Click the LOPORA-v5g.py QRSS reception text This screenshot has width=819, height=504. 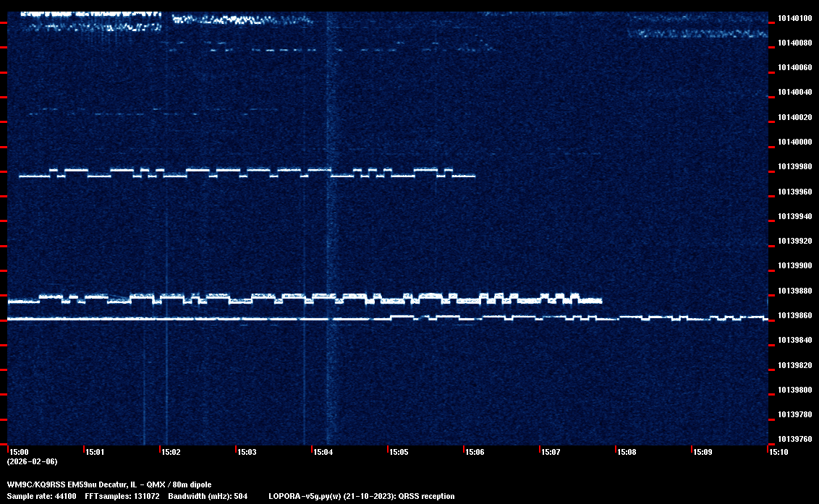coord(361,496)
